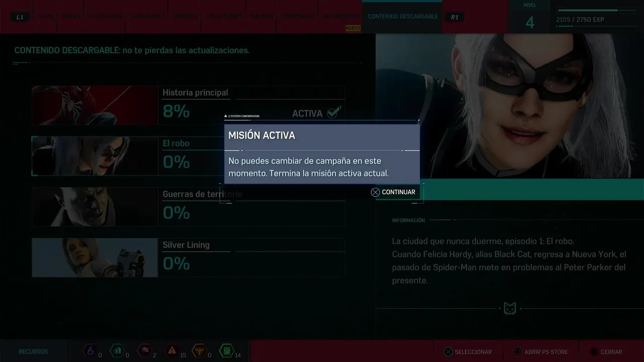The image size is (644, 362).
Task: Open the TRAJES tab
Action: (71, 17)
